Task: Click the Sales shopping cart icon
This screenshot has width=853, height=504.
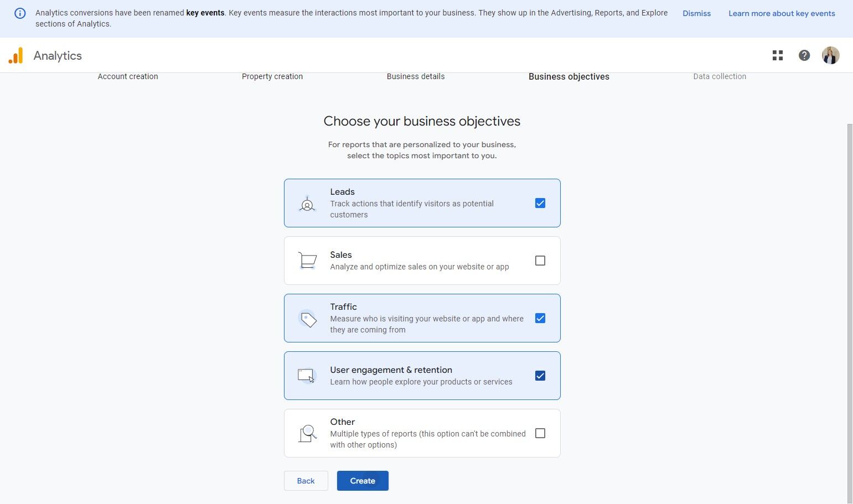Action: click(x=307, y=261)
